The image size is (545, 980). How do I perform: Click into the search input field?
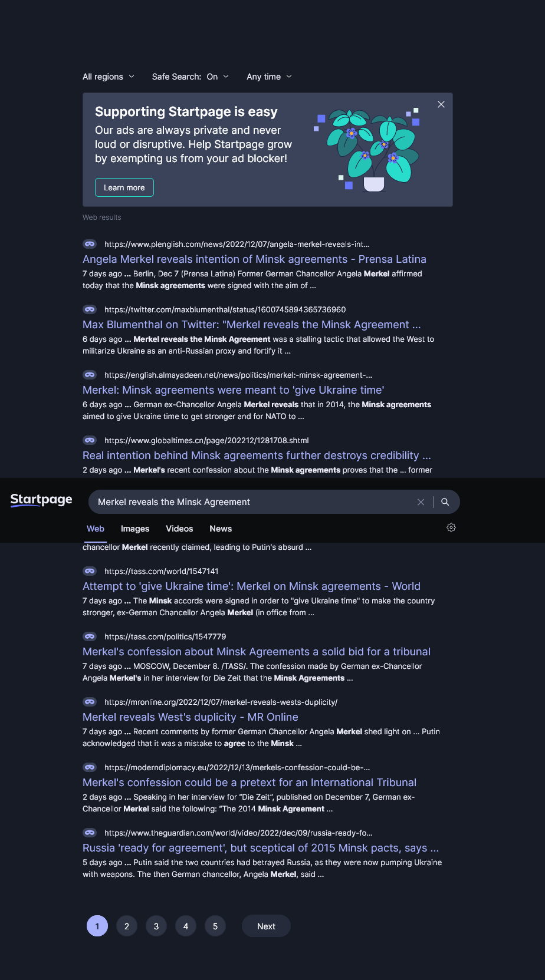coord(254,502)
